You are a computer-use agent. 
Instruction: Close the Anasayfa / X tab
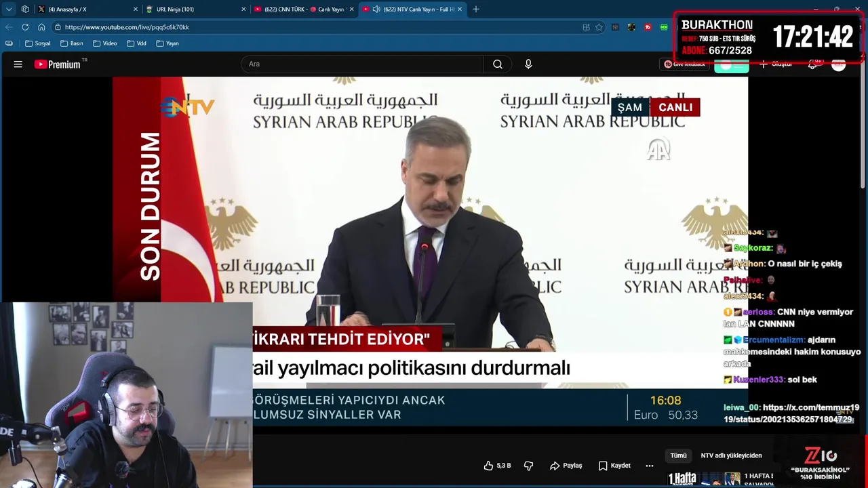pos(136,9)
